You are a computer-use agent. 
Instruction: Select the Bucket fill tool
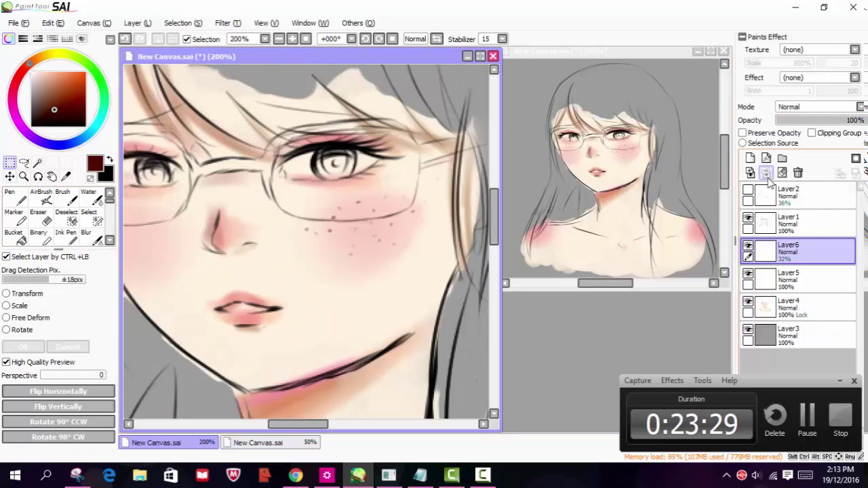click(14, 237)
